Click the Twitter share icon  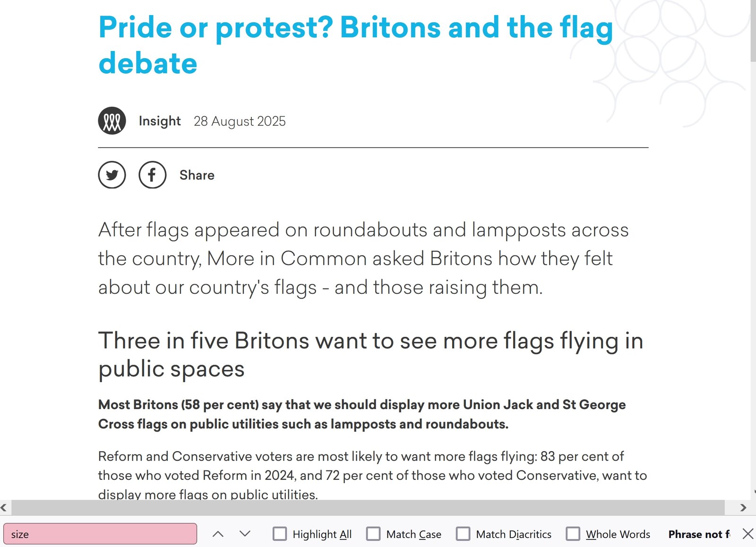coord(112,175)
